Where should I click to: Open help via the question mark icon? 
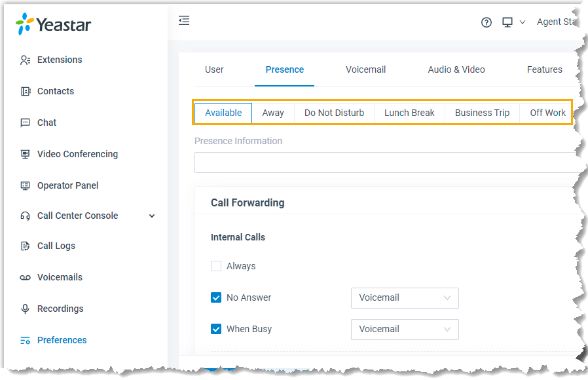(x=487, y=22)
